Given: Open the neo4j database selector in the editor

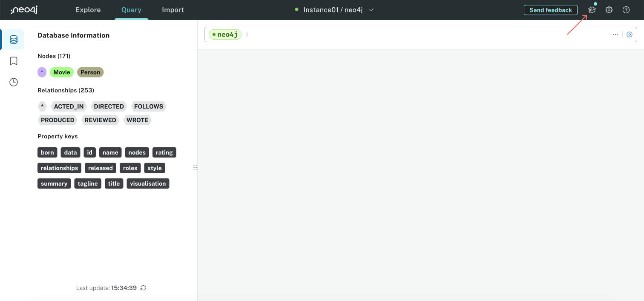Looking at the screenshot, I should click(x=225, y=34).
